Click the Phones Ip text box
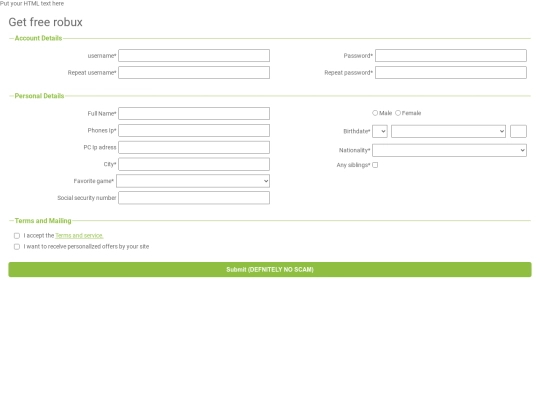The width and height of the screenshot is (540, 405). click(x=194, y=130)
